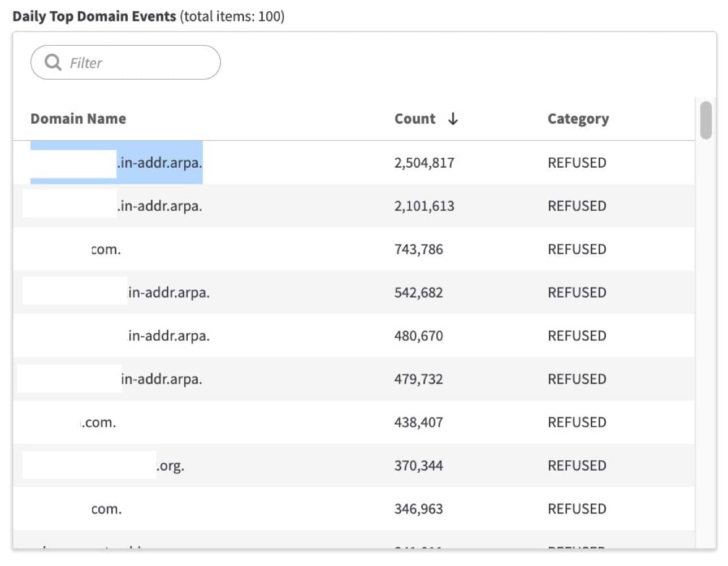Screen dimensions: 728x566
Task: Grab the vertical scrollbar thumb
Action: pyautogui.click(x=705, y=120)
